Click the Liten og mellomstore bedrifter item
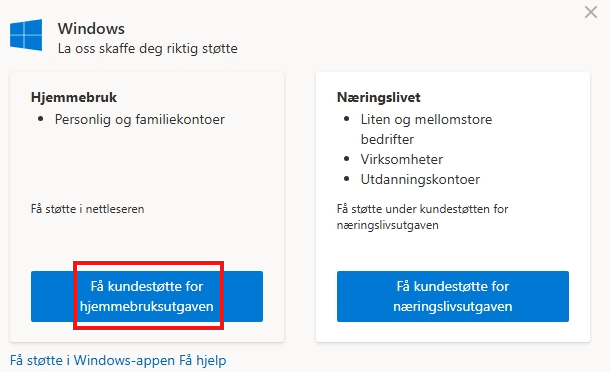610x372 pixels. pos(426,129)
